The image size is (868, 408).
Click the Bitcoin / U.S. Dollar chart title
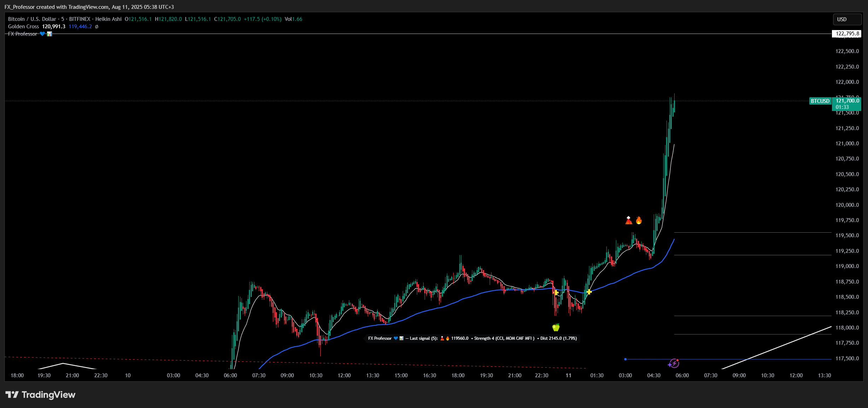(x=32, y=19)
